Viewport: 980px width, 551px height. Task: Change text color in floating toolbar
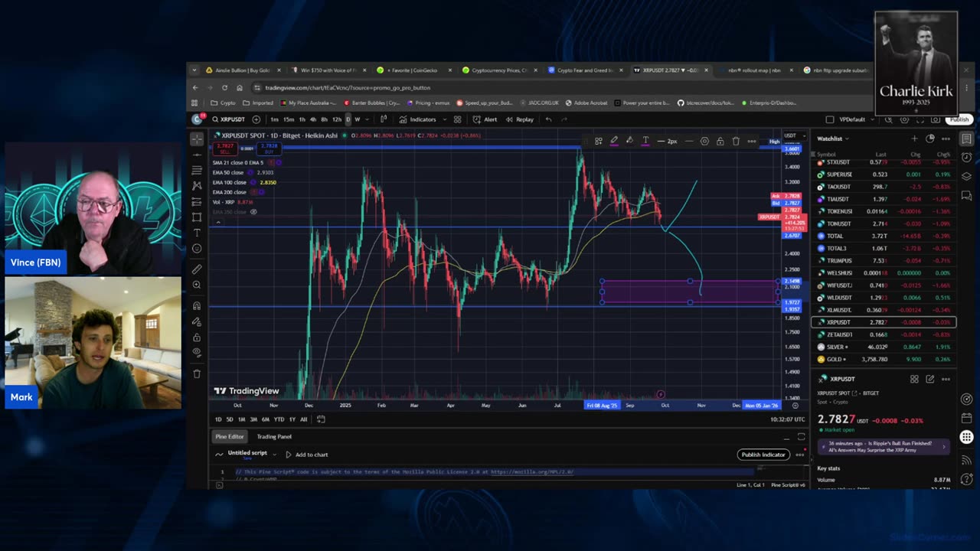pos(645,141)
